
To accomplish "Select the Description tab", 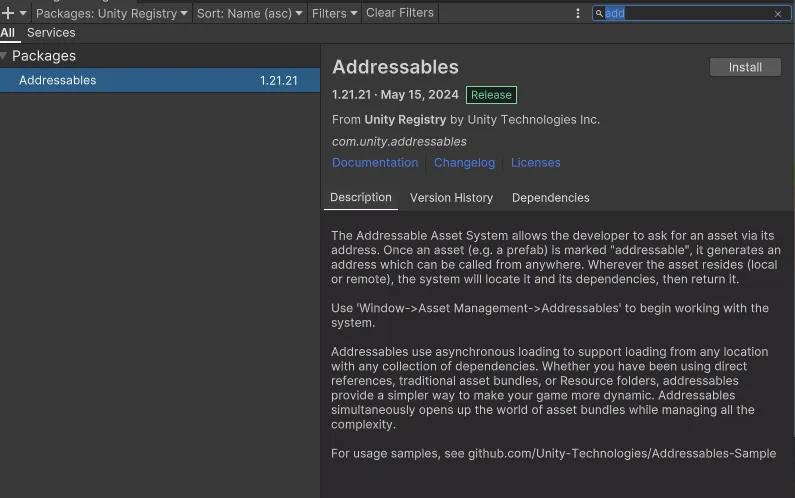I will (360, 198).
